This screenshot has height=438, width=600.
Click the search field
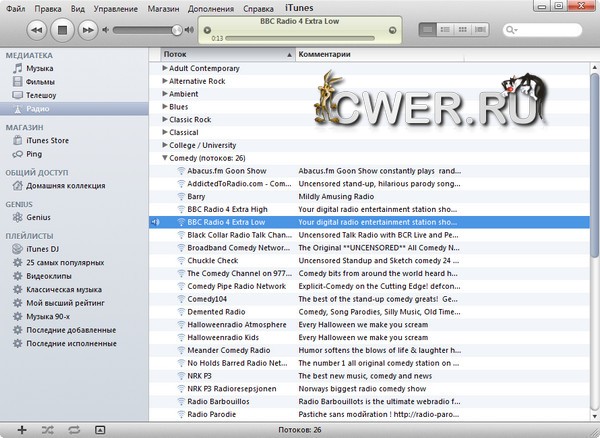coord(542,30)
